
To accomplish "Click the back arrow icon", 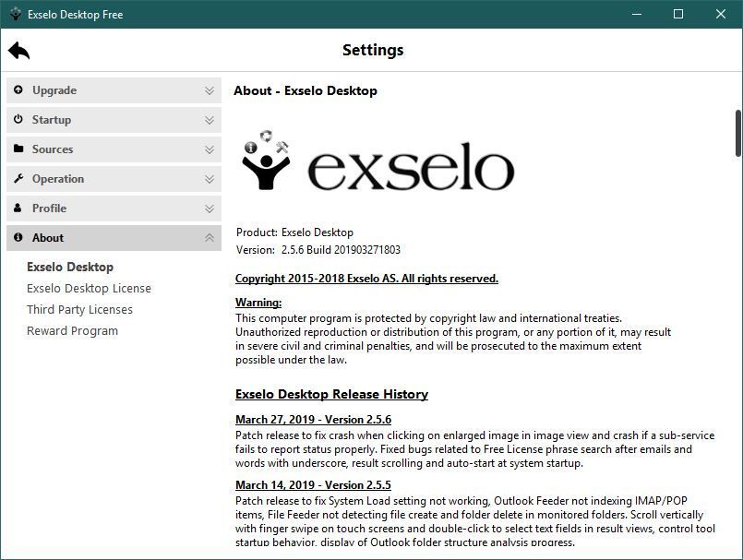I will point(19,50).
